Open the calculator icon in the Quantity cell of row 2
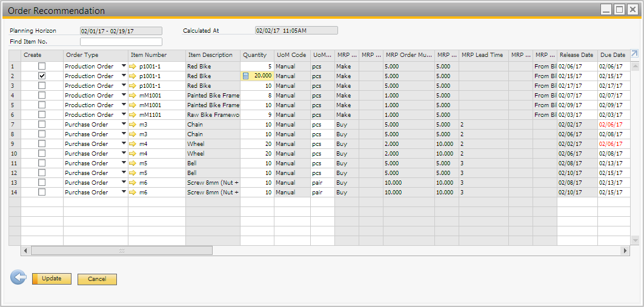644x307 pixels. pos(245,76)
